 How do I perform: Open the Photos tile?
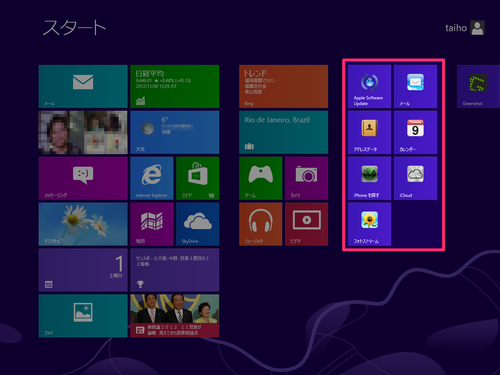(83, 316)
